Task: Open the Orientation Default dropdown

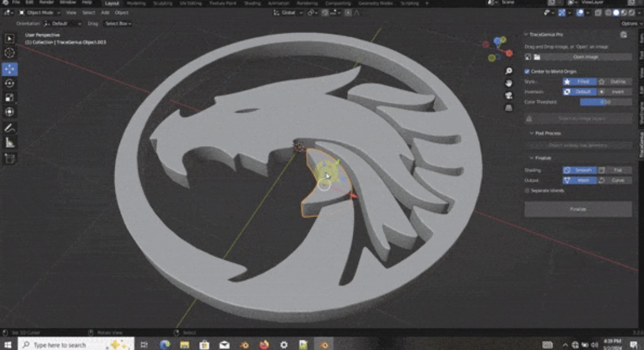Action: point(62,24)
